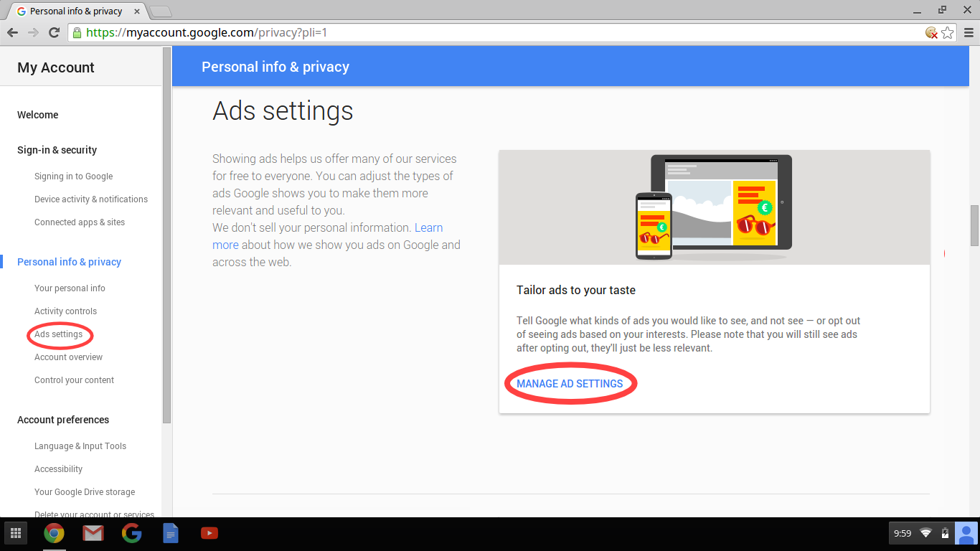Click the battery status icon
The height and width of the screenshot is (551, 980).
pyautogui.click(x=945, y=533)
